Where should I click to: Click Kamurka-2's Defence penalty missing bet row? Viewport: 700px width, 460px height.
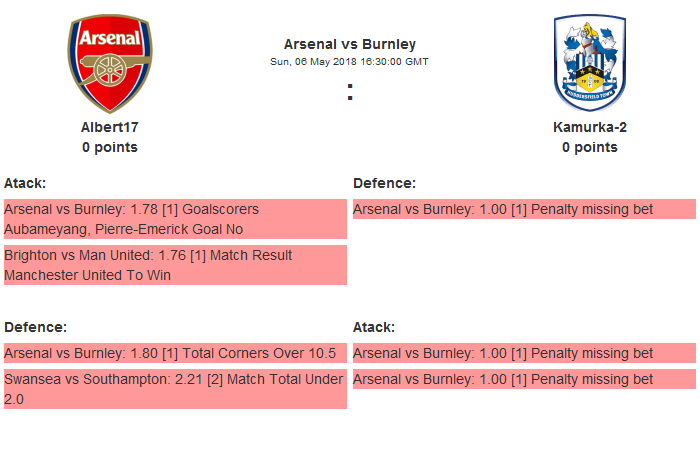click(524, 209)
